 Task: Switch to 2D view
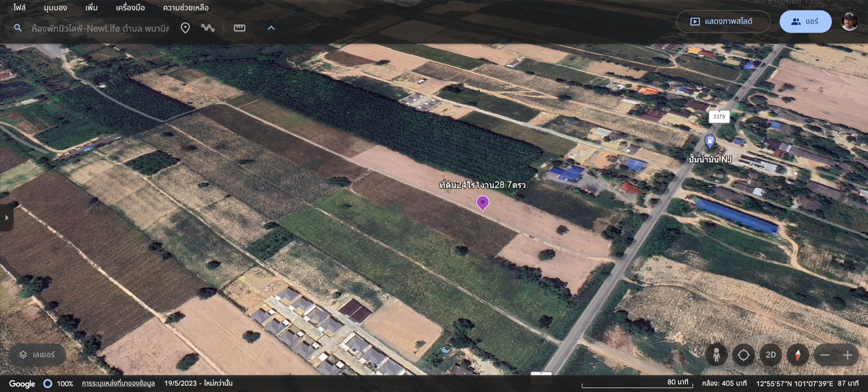click(x=771, y=355)
